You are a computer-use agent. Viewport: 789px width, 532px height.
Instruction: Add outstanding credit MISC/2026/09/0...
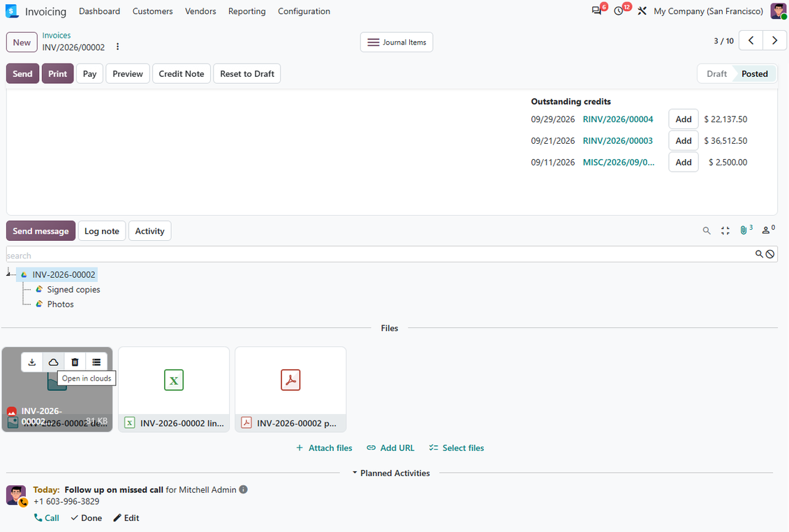(684, 162)
